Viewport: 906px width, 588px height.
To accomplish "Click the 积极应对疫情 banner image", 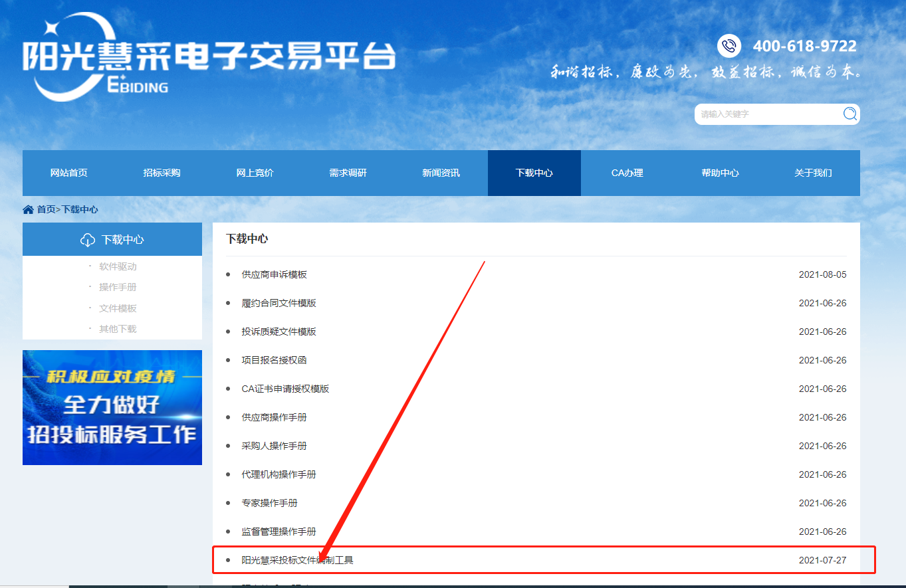I will 112,407.
